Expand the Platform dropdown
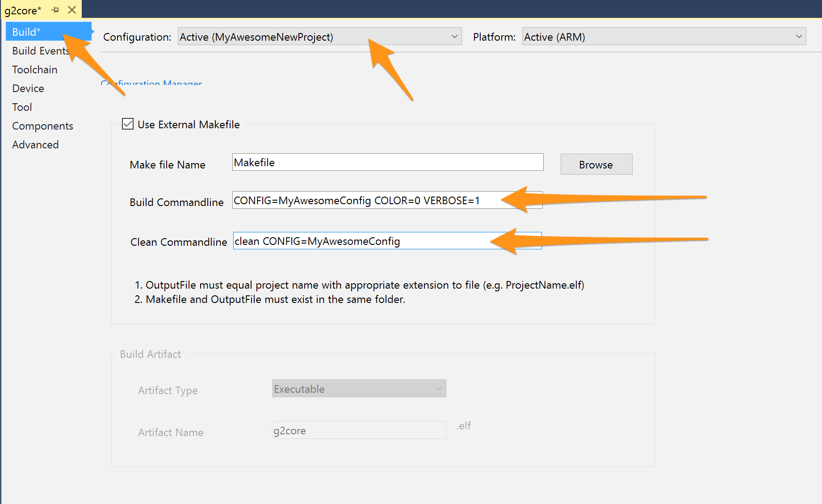This screenshot has width=822, height=504. coord(664,37)
